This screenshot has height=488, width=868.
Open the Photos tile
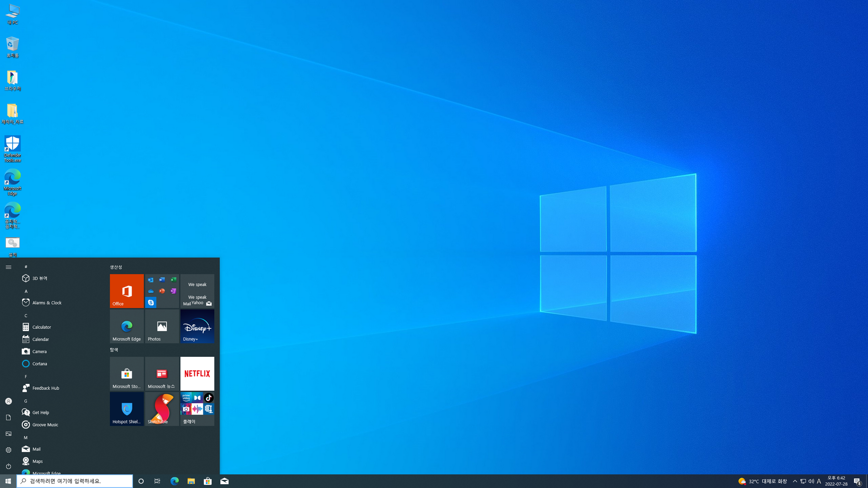[x=162, y=326]
